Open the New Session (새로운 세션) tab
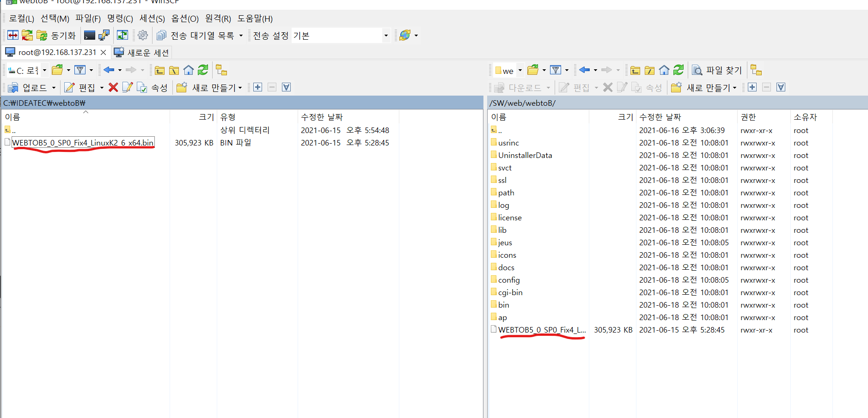The width and height of the screenshot is (868, 418). pos(141,52)
